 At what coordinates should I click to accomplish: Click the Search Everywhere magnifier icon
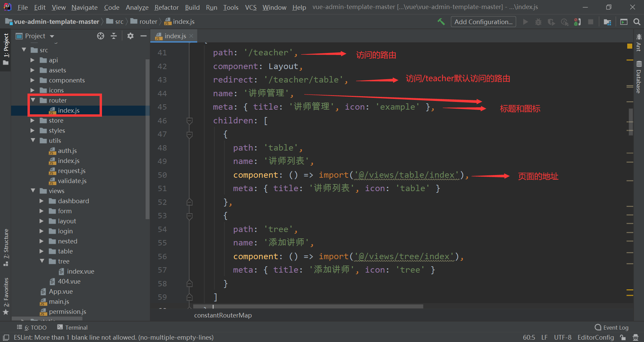pyautogui.click(x=637, y=22)
